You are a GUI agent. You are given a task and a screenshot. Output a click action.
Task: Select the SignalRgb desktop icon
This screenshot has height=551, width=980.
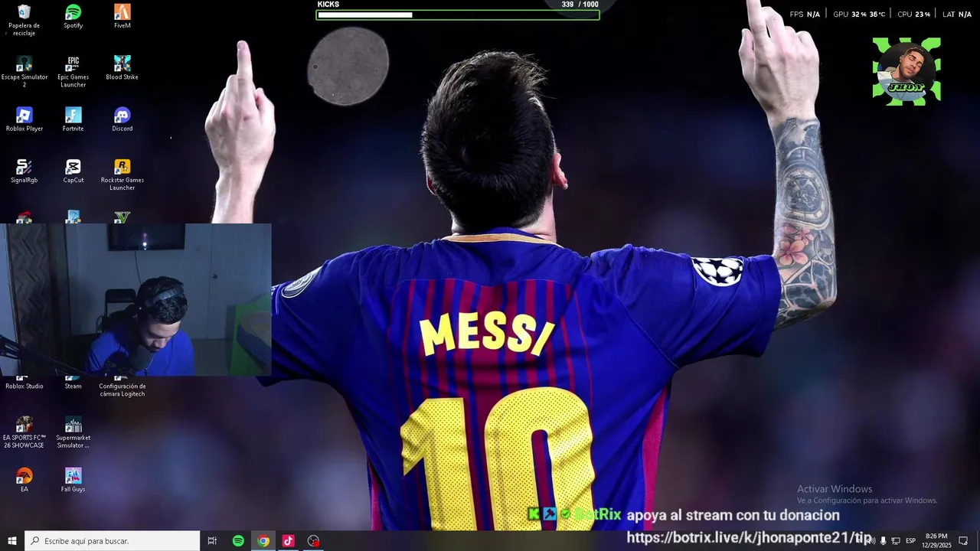(x=24, y=171)
